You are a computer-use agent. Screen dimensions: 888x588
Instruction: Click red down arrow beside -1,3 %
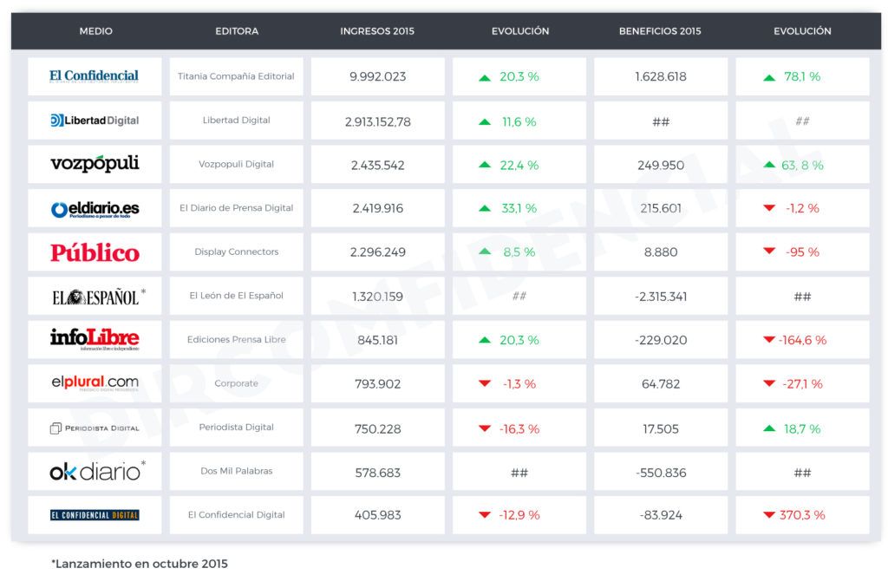484,383
